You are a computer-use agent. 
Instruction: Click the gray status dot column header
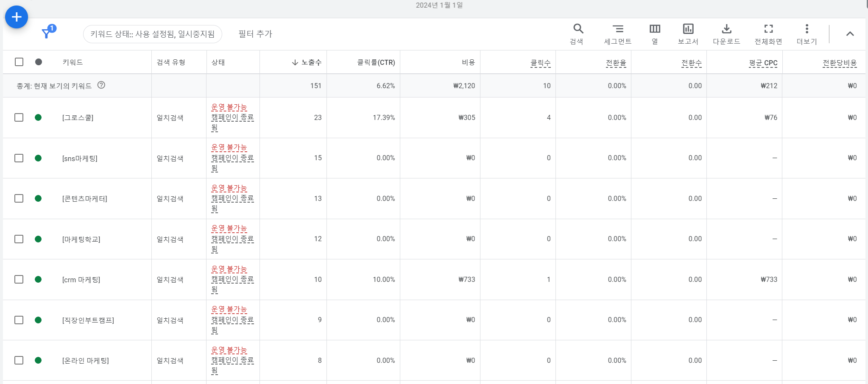click(39, 62)
